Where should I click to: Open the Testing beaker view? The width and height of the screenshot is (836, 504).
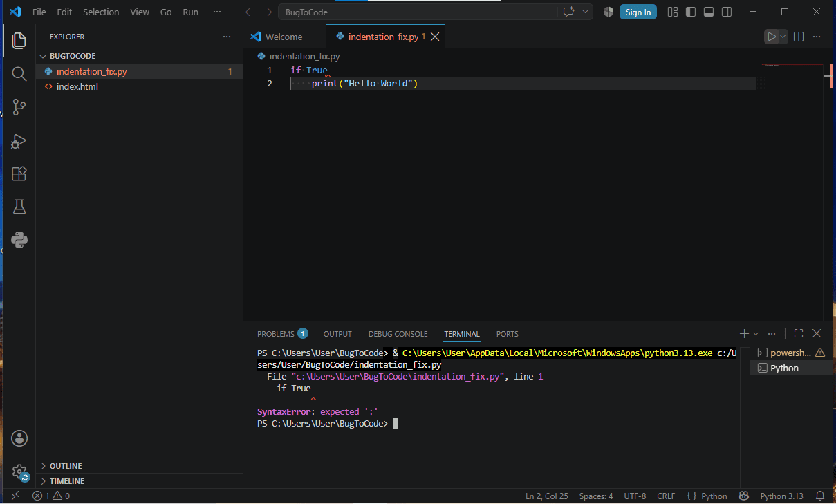click(19, 207)
